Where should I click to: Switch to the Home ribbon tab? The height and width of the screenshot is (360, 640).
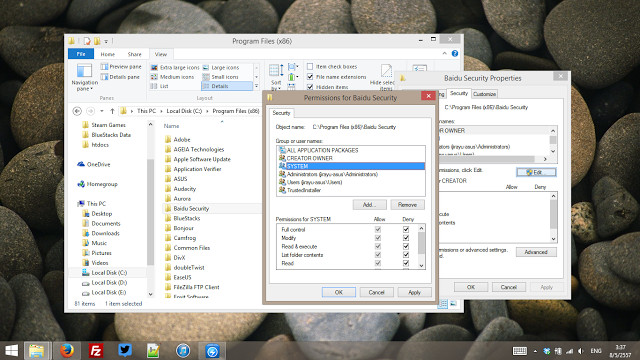coord(108,54)
